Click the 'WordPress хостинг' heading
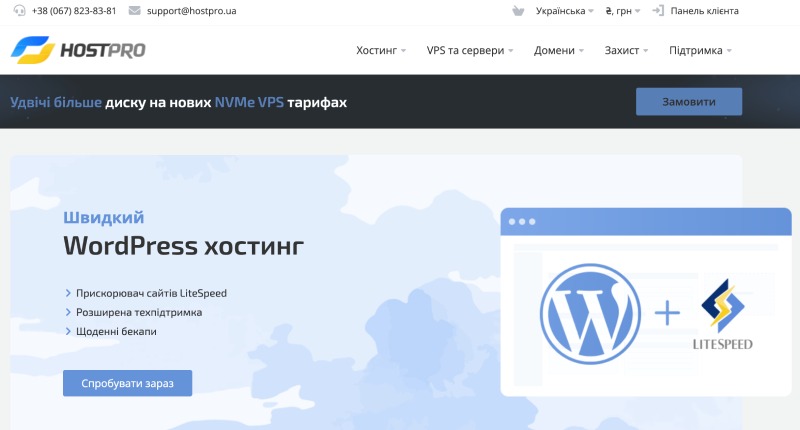This screenshot has width=800, height=430. [x=184, y=246]
